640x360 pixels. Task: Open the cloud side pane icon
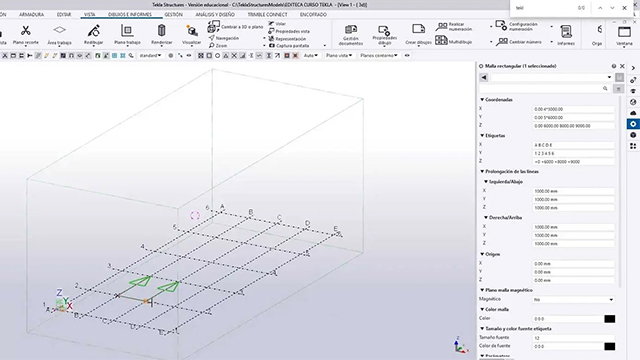633,113
